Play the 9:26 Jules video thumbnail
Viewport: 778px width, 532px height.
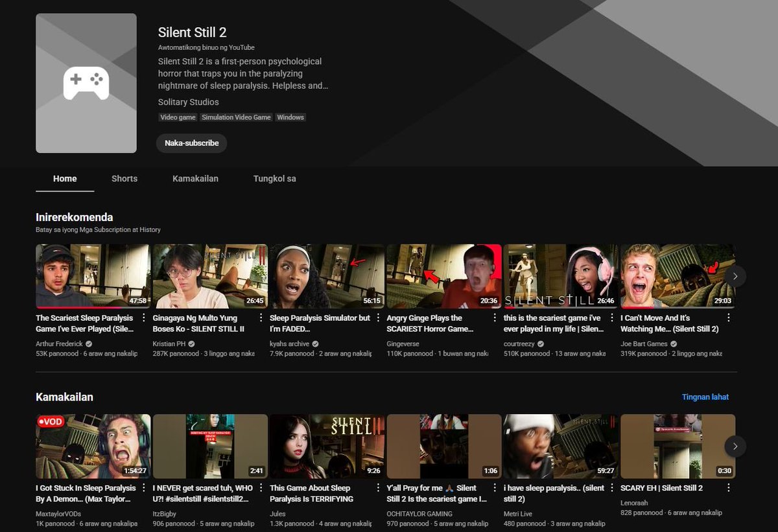(327, 446)
